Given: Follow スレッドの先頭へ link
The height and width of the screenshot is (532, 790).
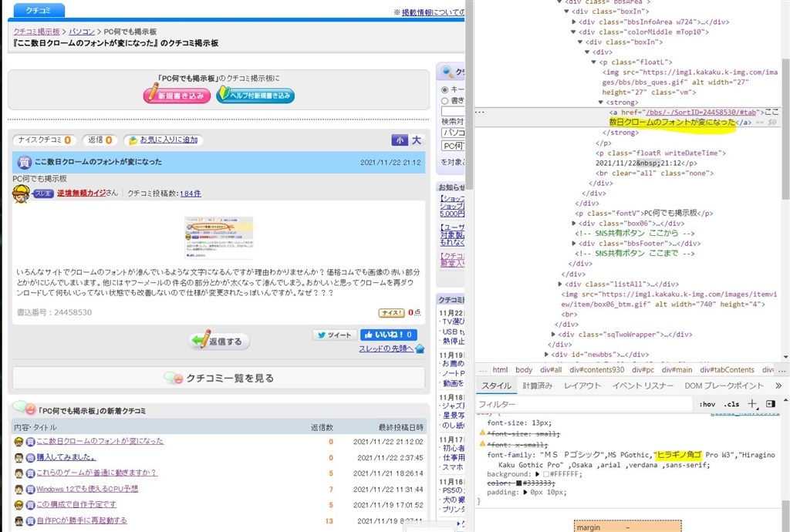Looking at the screenshot, I should (387, 348).
